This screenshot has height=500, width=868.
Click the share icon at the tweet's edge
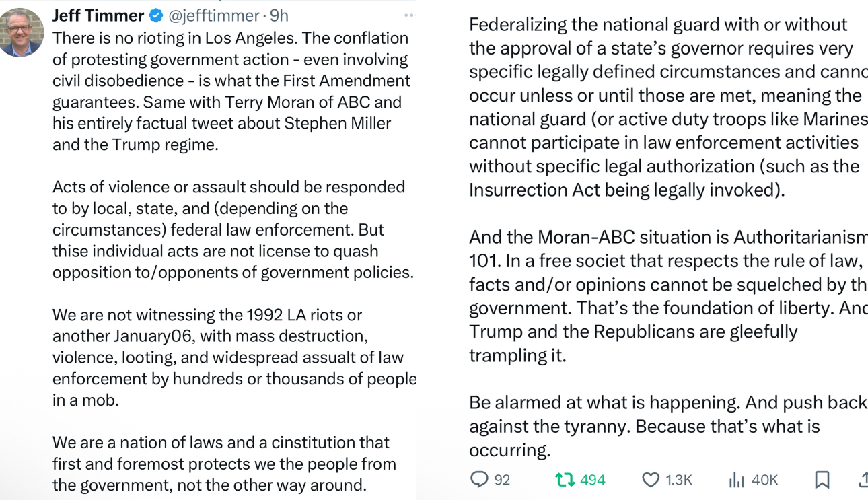(863, 479)
